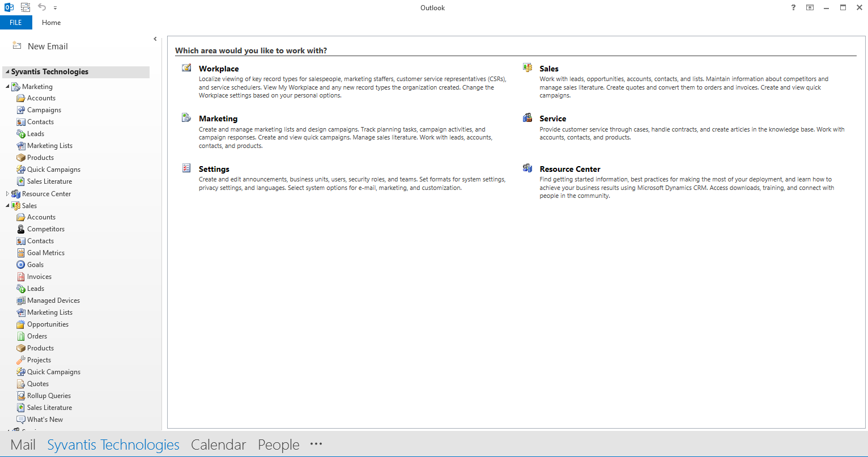This screenshot has height=457, width=868.
Task: Open Contacts under Marketing
Action: point(41,122)
